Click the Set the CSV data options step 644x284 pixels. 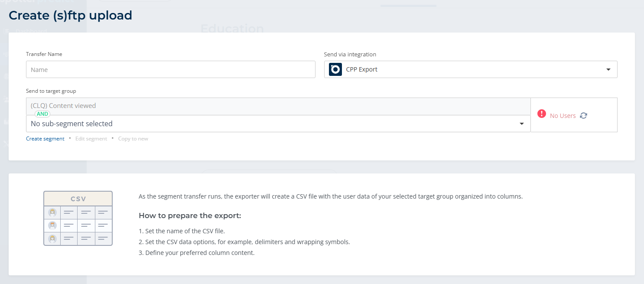pyautogui.click(x=244, y=242)
